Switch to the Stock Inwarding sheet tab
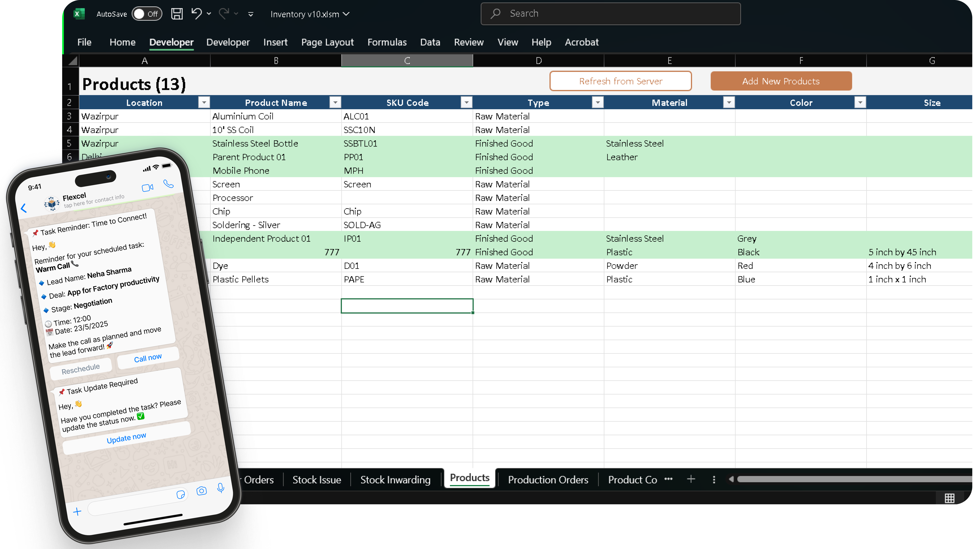This screenshot has width=980, height=549. tap(395, 480)
